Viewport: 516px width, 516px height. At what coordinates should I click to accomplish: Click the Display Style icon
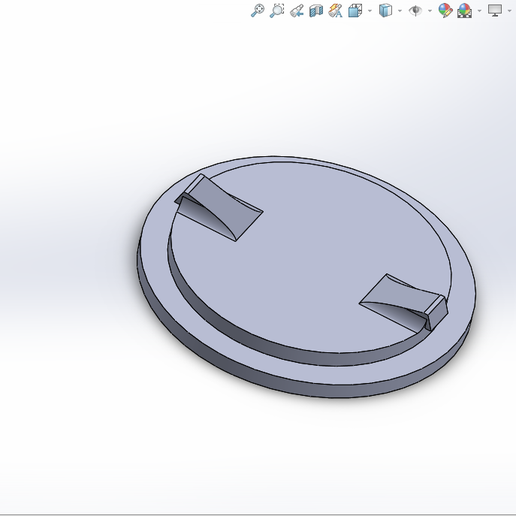coord(385,10)
